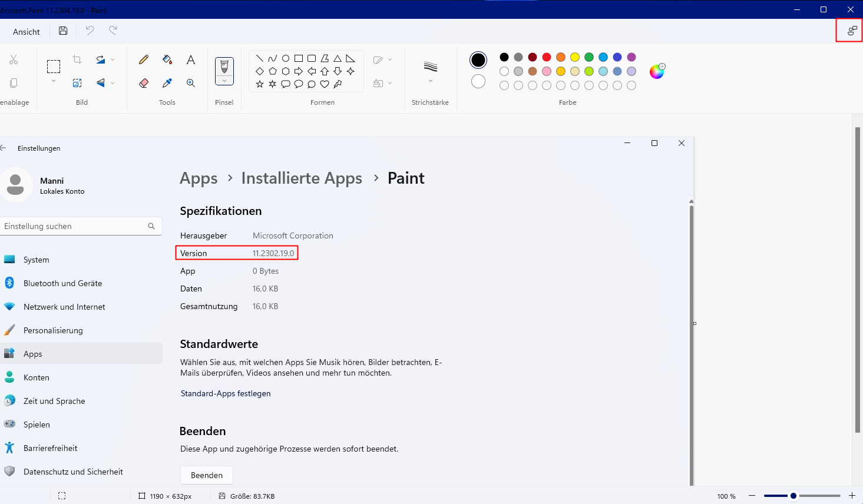
Task: Click the rectangular selection tool
Action: (54, 67)
